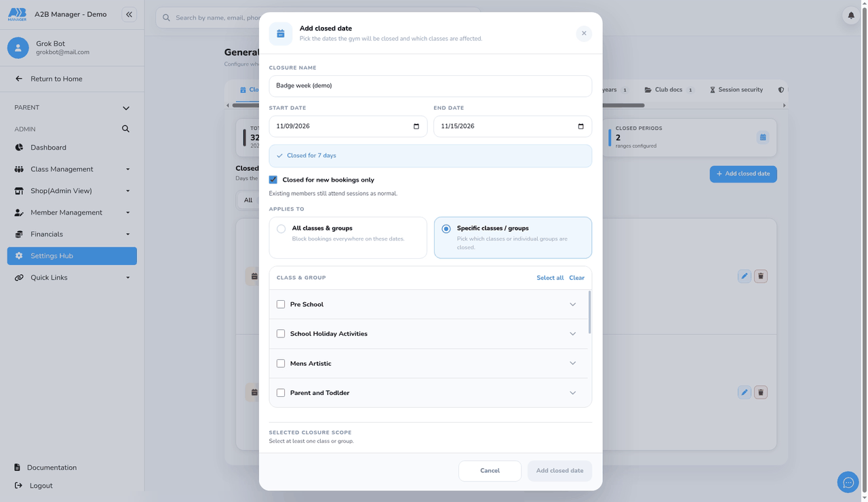This screenshot has width=868, height=502.
Task: Open notifications bell icon
Action: 850,15
